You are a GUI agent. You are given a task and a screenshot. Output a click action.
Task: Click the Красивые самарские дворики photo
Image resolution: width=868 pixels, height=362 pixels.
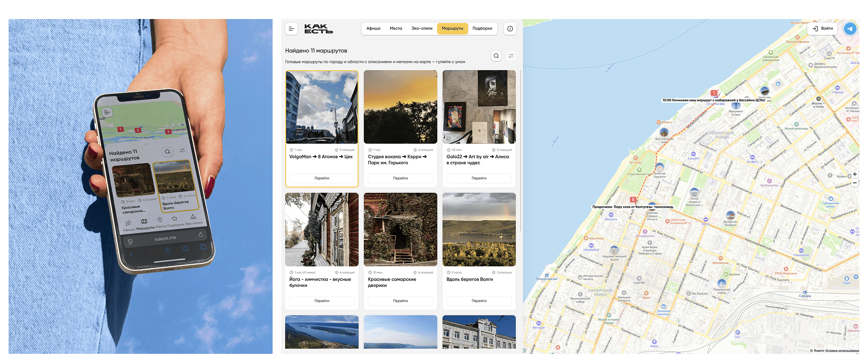[x=400, y=229]
